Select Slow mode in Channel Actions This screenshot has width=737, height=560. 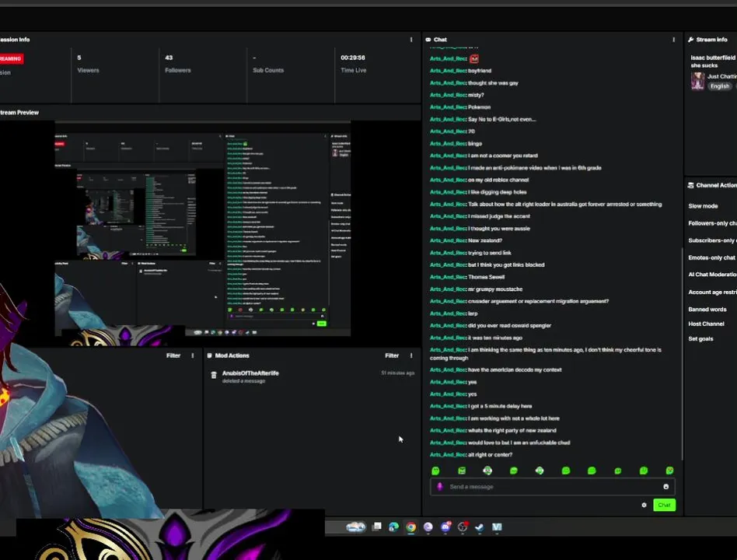pyautogui.click(x=703, y=206)
